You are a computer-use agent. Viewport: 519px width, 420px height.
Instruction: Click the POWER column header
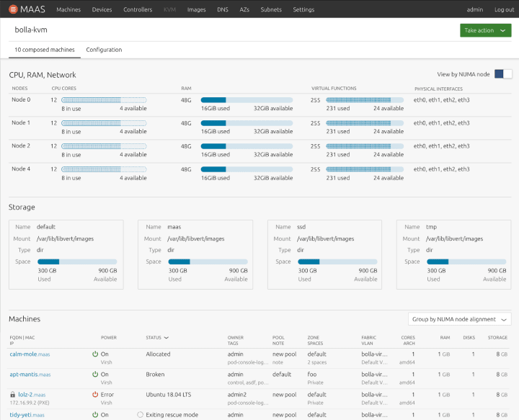pyautogui.click(x=109, y=338)
